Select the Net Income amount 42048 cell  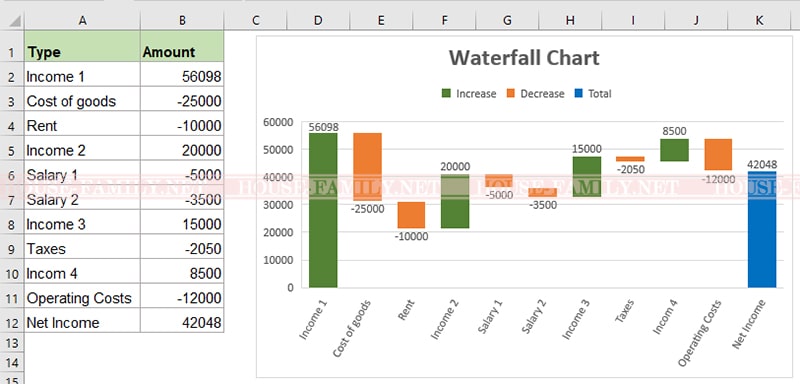pos(182,323)
